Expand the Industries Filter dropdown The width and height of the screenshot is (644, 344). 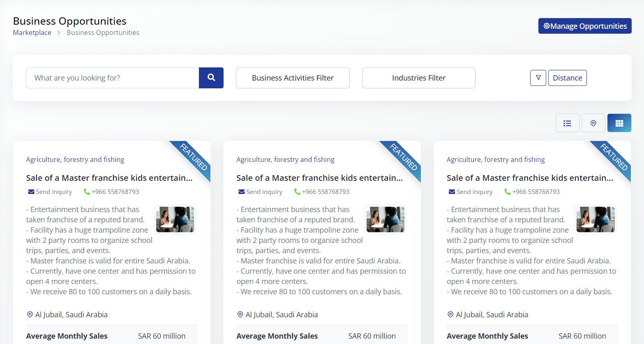tap(418, 78)
